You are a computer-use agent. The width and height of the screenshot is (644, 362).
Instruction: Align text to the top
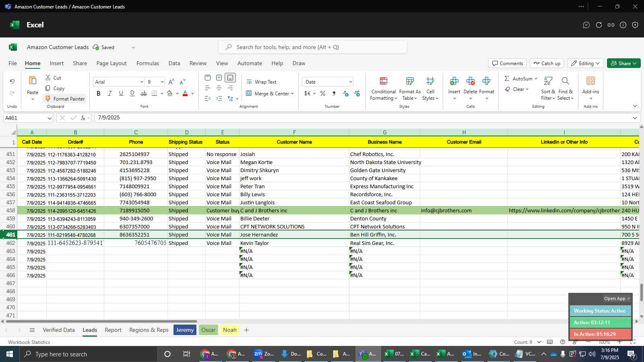(x=208, y=78)
